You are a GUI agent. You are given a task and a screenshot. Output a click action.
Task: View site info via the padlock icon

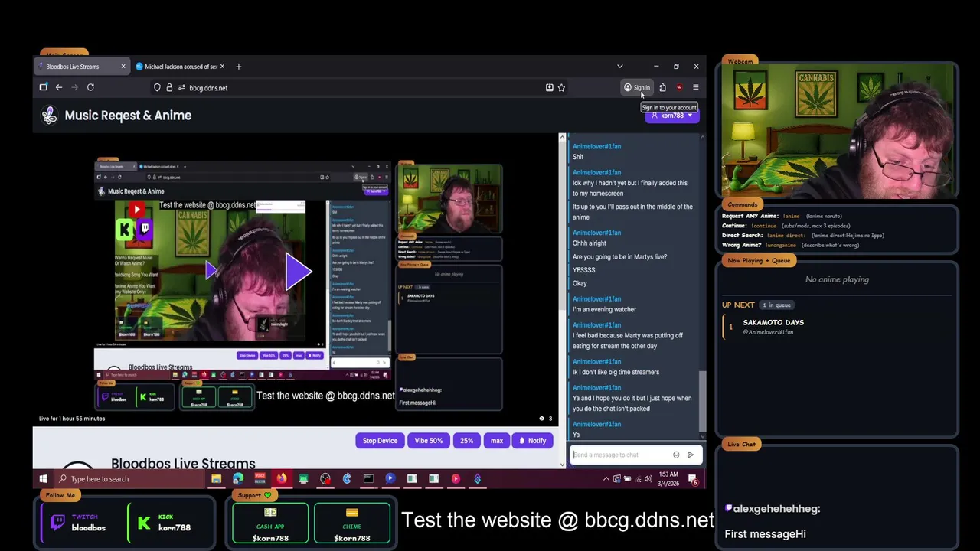click(x=169, y=87)
